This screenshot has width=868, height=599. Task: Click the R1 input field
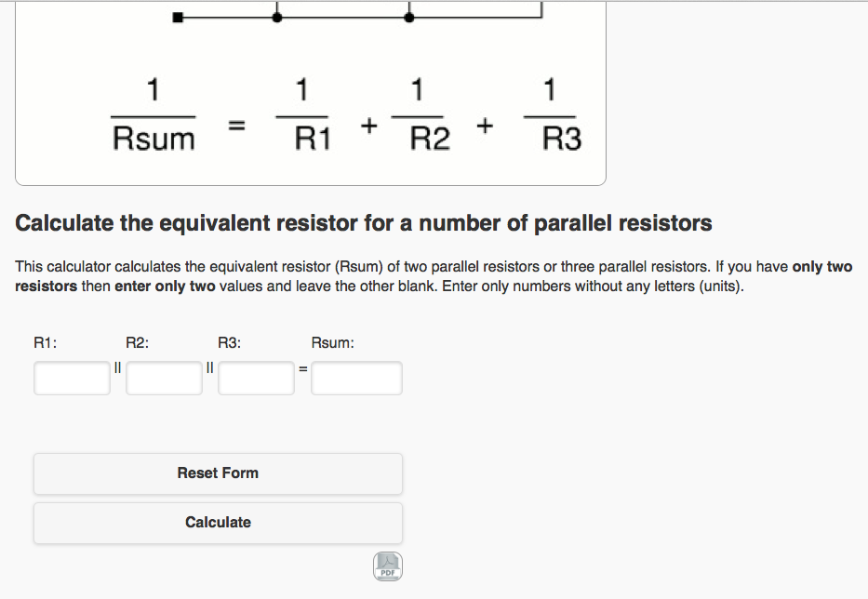tap(72, 379)
